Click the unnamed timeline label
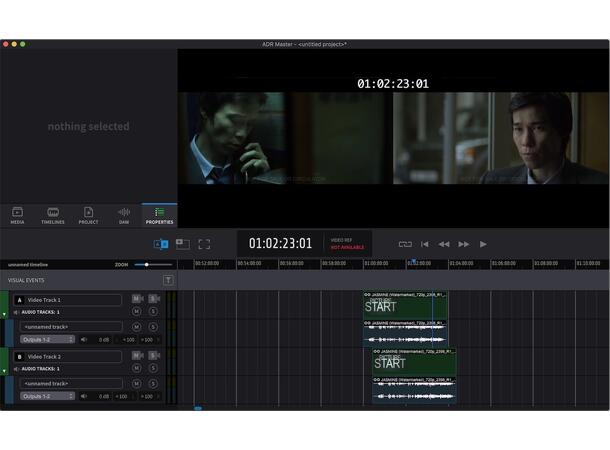 [28, 265]
